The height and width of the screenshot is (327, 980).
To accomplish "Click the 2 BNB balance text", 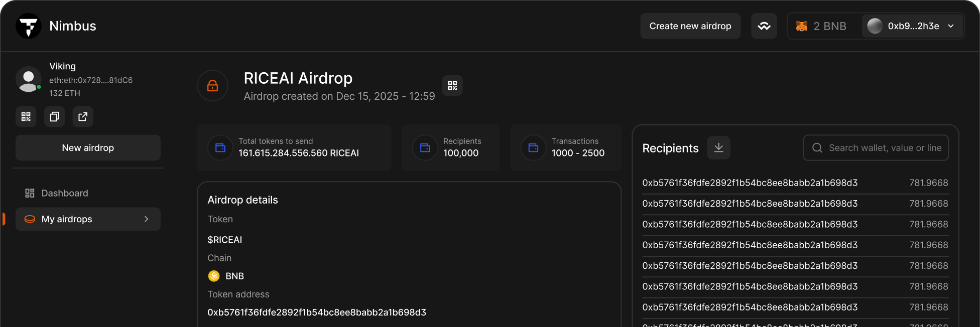I will (x=830, y=26).
